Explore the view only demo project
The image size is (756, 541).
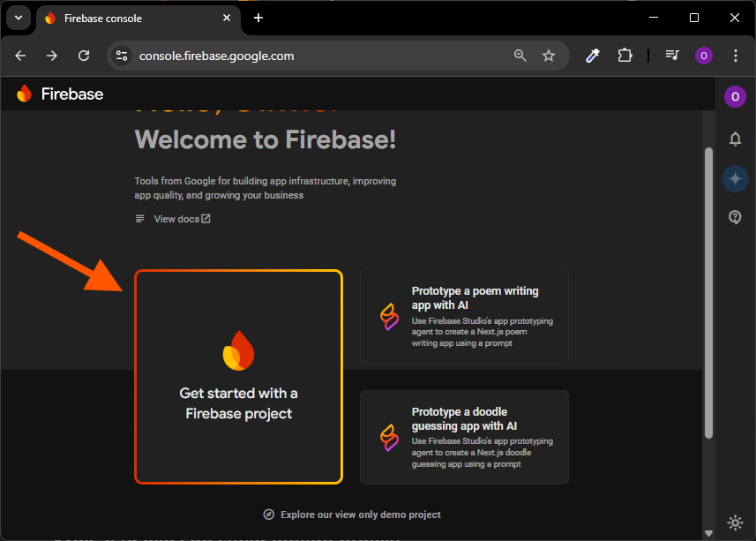[x=352, y=515]
